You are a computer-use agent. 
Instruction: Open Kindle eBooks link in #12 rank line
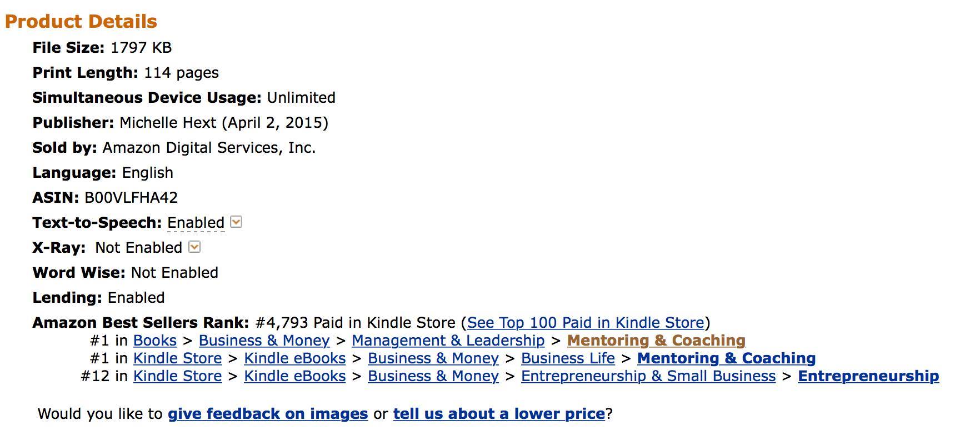click(x=294, y=376)
